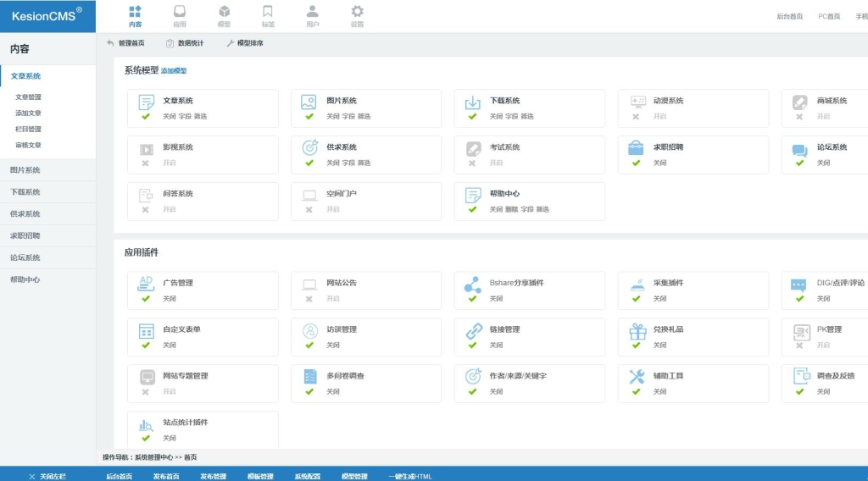The image size is (868, 481).
Task: Click the 自定义表单 form grid icon
Action: pos(146,331)
